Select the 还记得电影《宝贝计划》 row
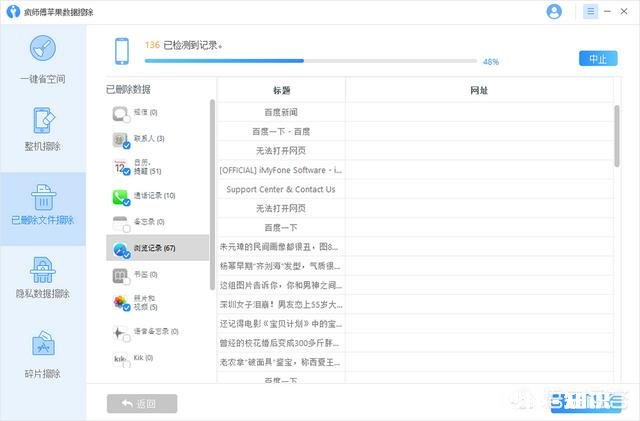This screenshot has width=640, height=421. 415,323
